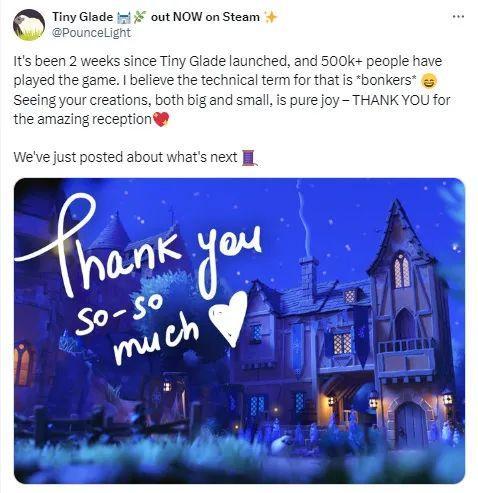Click the "out NOW on Steam" name text
This screenshot has width=478, height=493.
pyautogui.click(x=205, y=17)
